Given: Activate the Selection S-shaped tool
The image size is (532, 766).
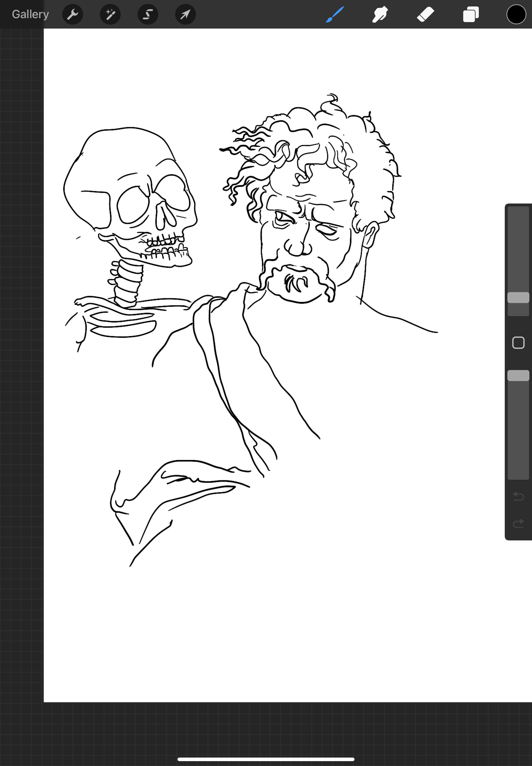Looking at the screenshot, I should (148, 14).
